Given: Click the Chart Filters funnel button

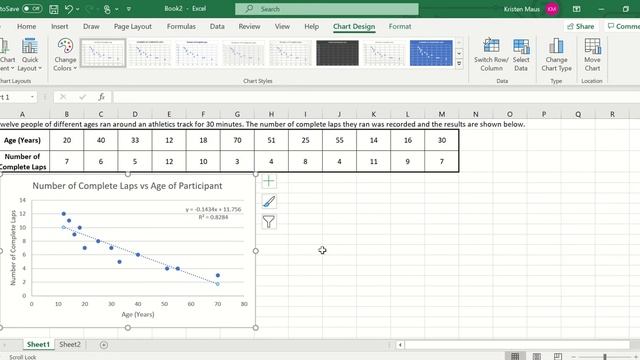Looking at the screenshot, I should (x=269, y=222).
